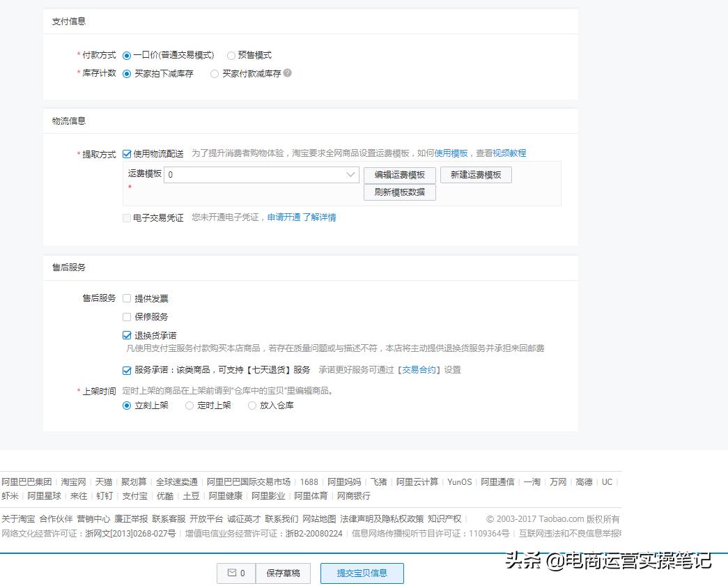Open the 视频教程 link

[x=513, y=153]
